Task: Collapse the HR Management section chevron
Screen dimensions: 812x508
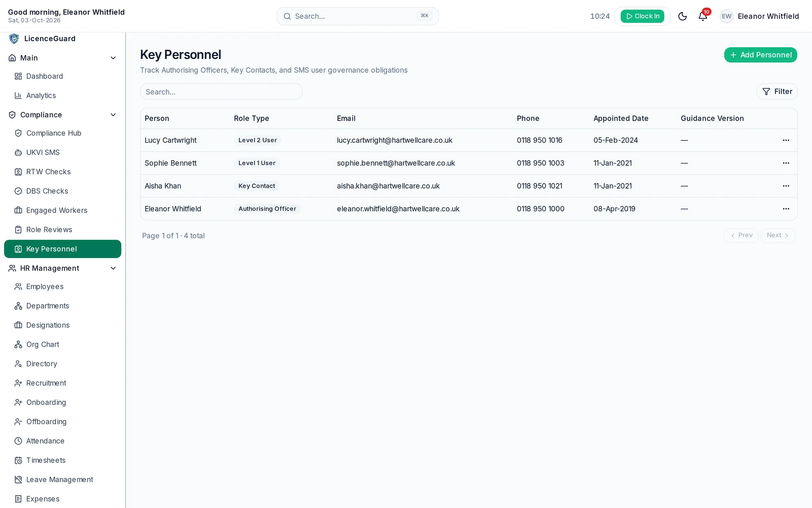Action: coord(113,268)
